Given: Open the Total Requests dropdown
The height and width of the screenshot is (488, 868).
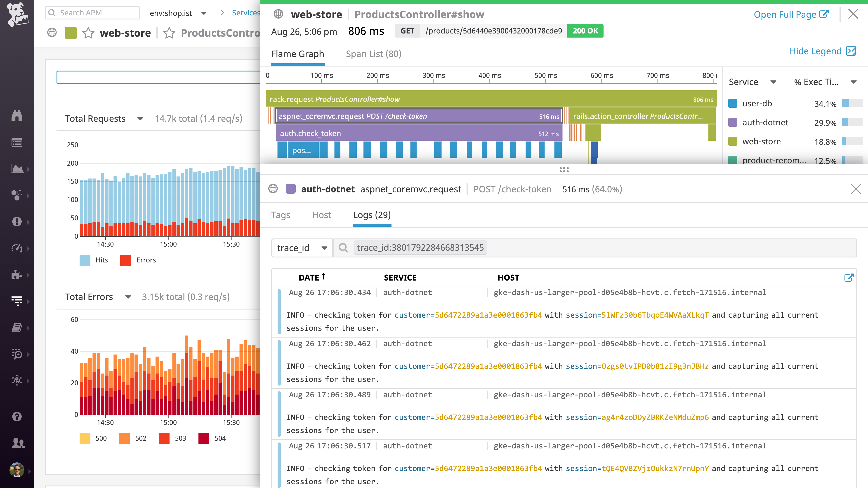Looking at the screenshot, I should pyautogui.click(x=140, y=118).
